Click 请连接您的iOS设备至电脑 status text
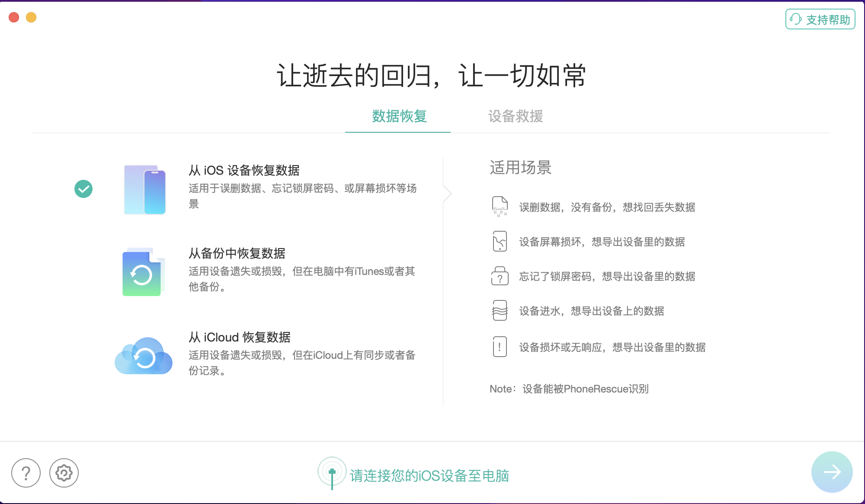Viewport: 865px width, 504px height. pos(429,475)
